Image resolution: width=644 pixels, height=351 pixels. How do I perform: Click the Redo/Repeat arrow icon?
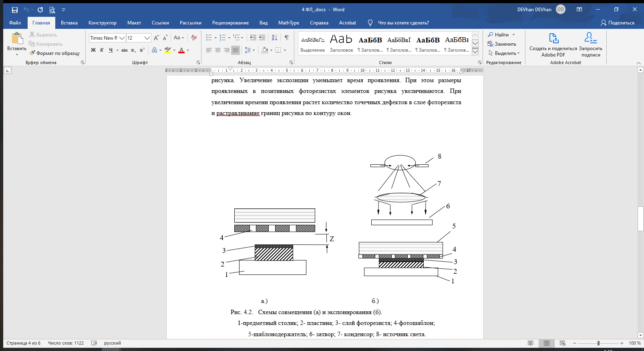click(x=40, y=10)
